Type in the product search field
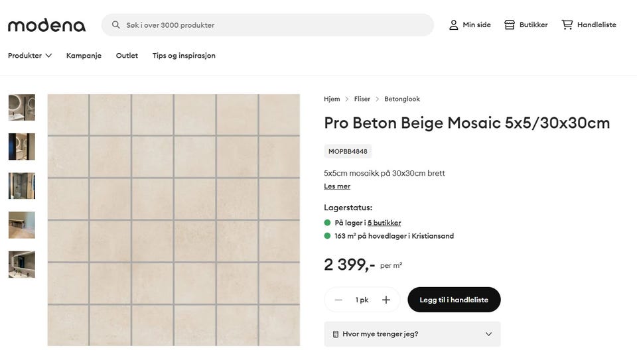 click(272, 25)
